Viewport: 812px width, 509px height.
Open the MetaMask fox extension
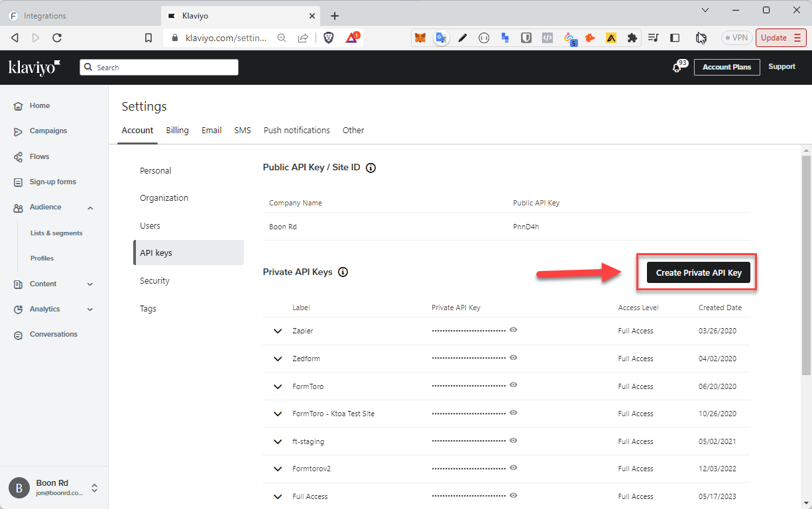(x=420, y=38)
